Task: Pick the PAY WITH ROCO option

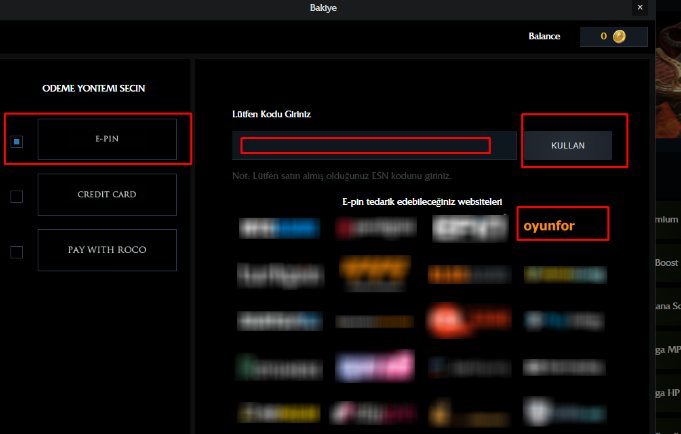Action: point(107,250)
